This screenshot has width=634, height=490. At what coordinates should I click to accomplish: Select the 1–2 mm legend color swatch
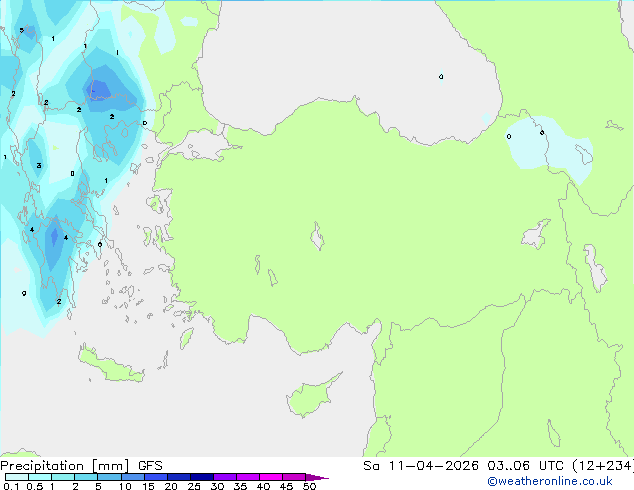click(x=63, y=477)
